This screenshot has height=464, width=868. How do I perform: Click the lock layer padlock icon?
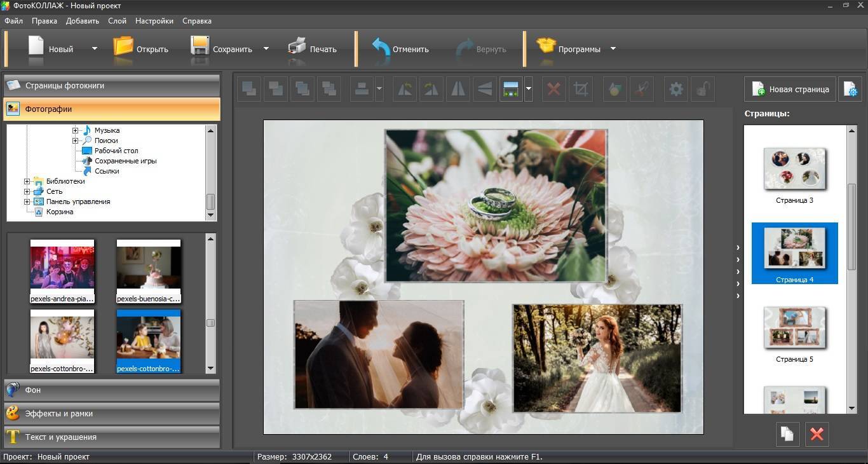(x=702, y=90)
